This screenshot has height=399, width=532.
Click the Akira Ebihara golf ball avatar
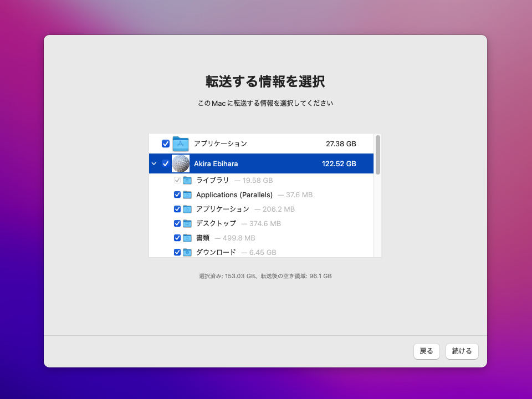click(x=181, y=163)
